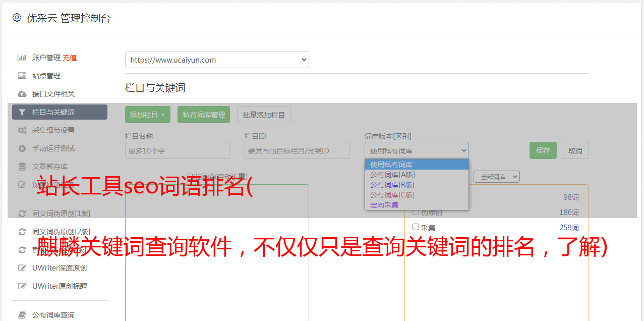
Task: Open 账户管理 in the sidebar
Action: click(46, 58)
